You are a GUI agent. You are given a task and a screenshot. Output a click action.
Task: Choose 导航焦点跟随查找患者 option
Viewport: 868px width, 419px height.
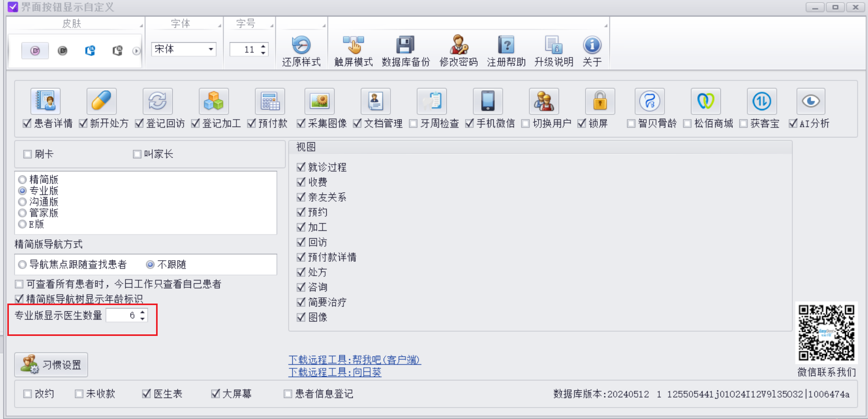pyautogui.click(x=22, y=265)
